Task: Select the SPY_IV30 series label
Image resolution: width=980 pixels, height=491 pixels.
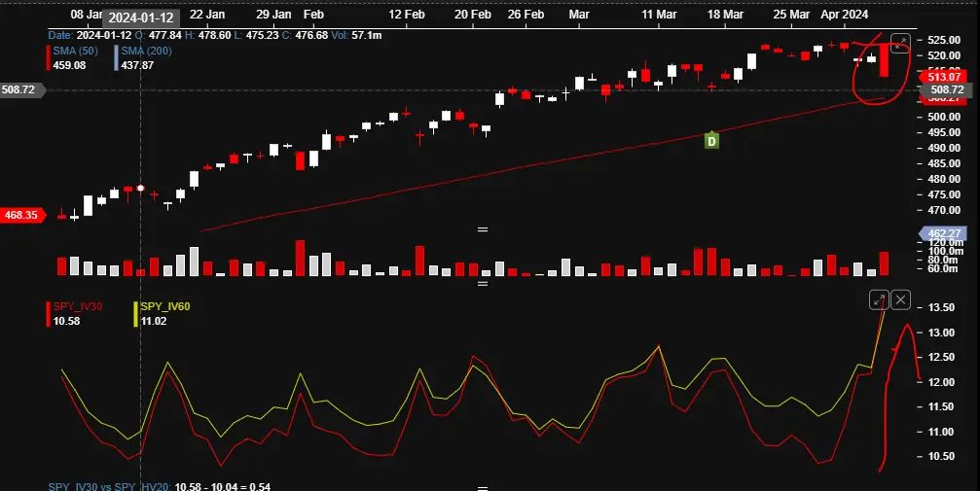Action: (78, 306)
